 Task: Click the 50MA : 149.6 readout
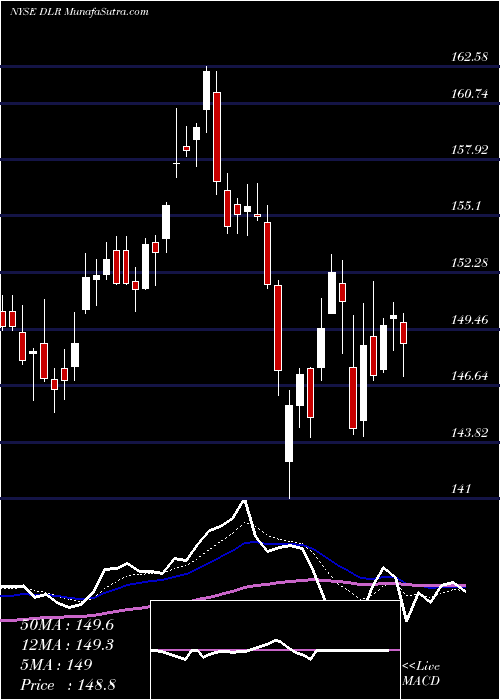[67, 625]
